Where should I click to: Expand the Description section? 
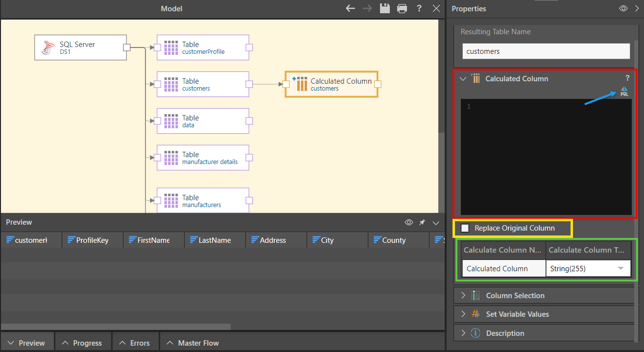[x=505, y=333]
